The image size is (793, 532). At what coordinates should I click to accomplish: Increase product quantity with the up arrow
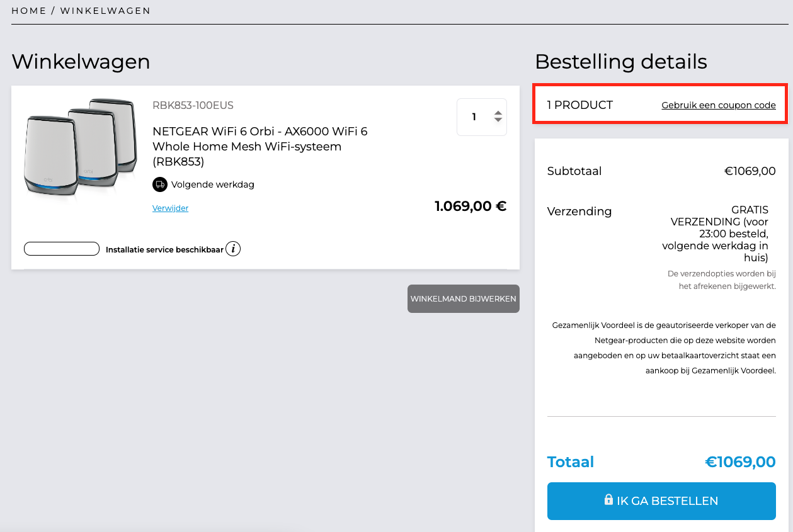pyautogui.click(x=498, y=113)
